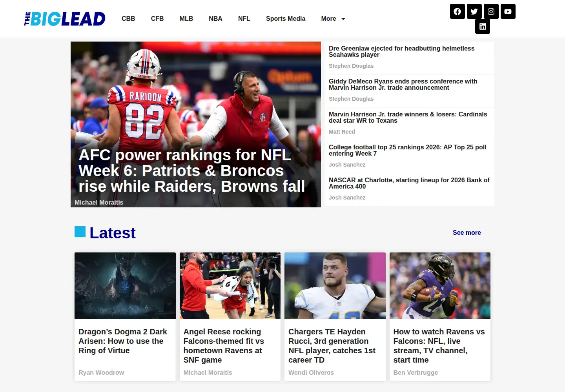Open Josh Sanchez byline under NASCAR story

(347, 198)
